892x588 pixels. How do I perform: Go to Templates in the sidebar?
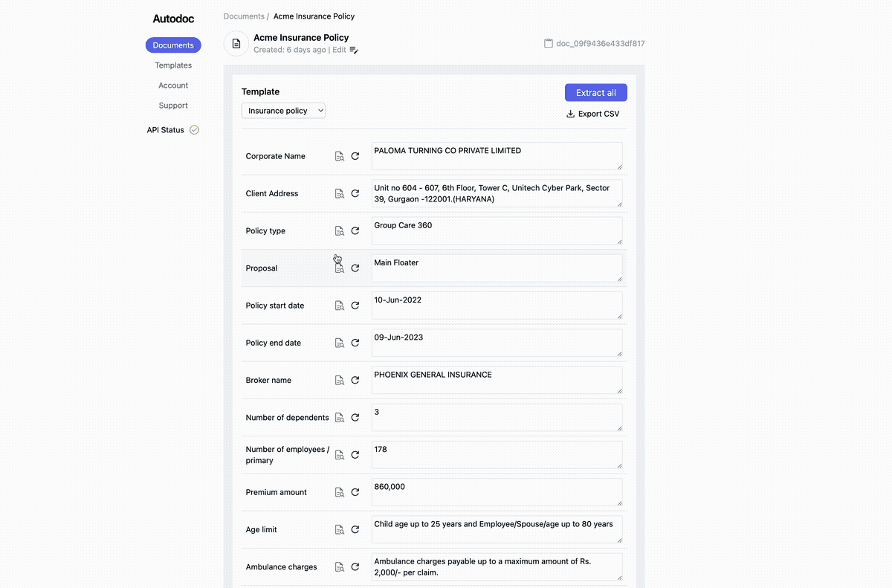[173, 65]
